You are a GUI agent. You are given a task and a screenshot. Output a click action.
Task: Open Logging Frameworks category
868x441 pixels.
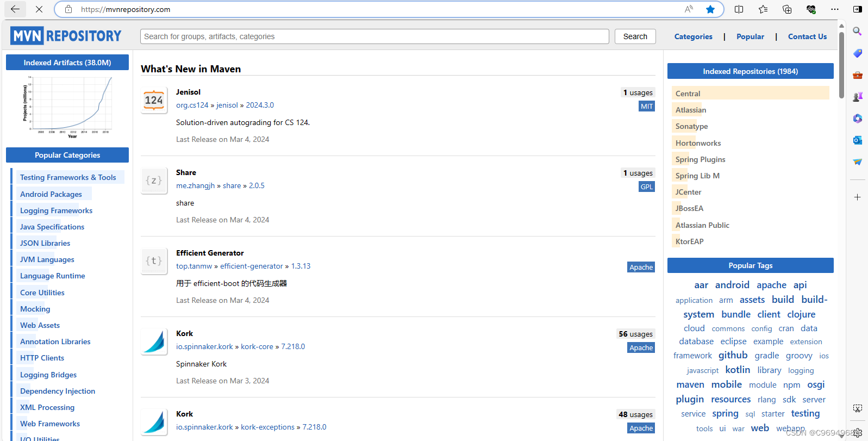tap(56, 210)
